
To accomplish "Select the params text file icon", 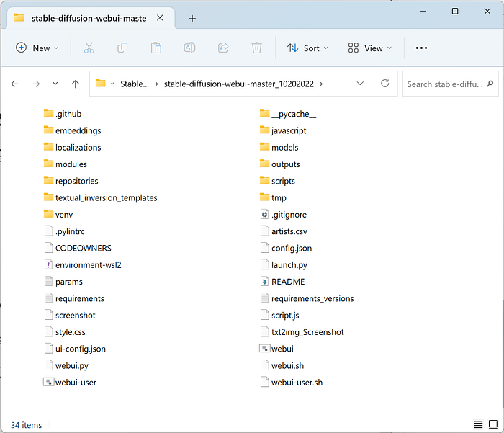I will 48,281.
